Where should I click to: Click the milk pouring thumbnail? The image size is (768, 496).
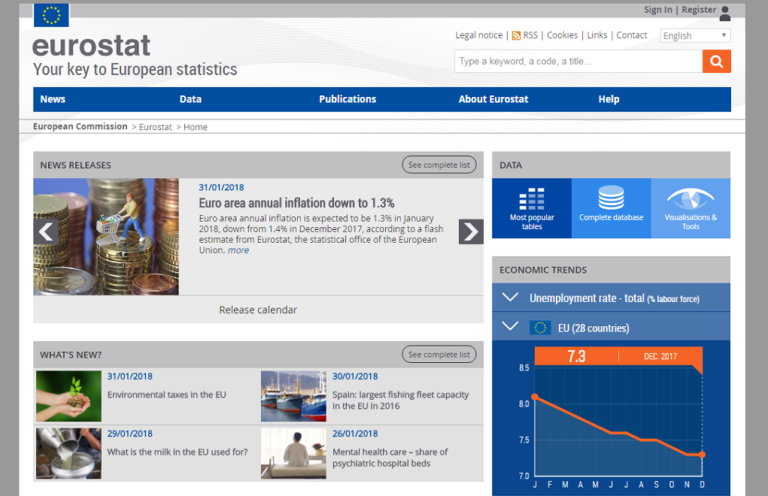pyautogui.click(x=69, y=453)
